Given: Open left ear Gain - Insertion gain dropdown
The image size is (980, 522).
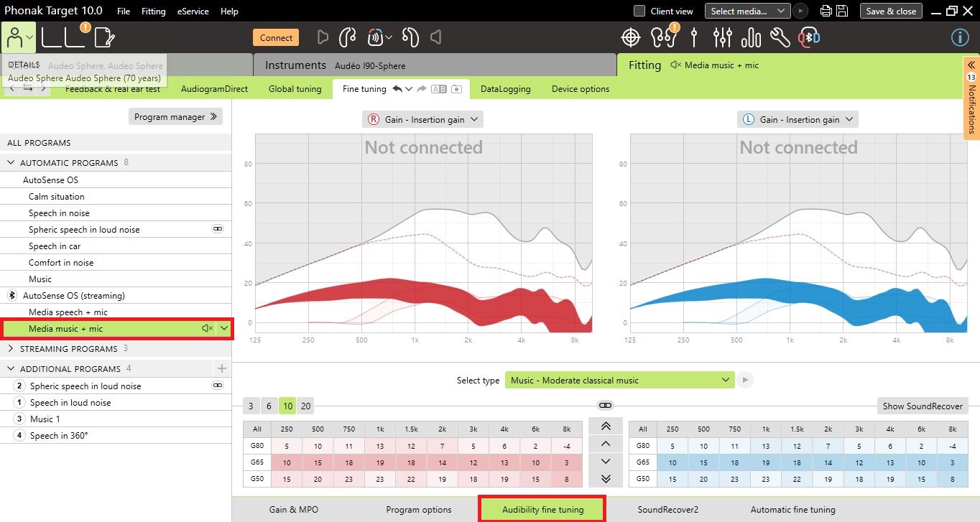Looking at the screenshot, I should (798, 120).
